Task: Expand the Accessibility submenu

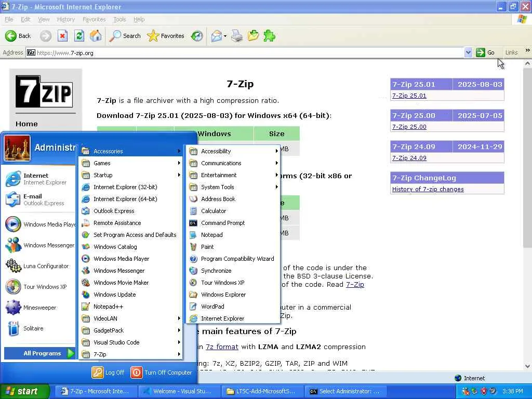Action: (x=233, y=151)
